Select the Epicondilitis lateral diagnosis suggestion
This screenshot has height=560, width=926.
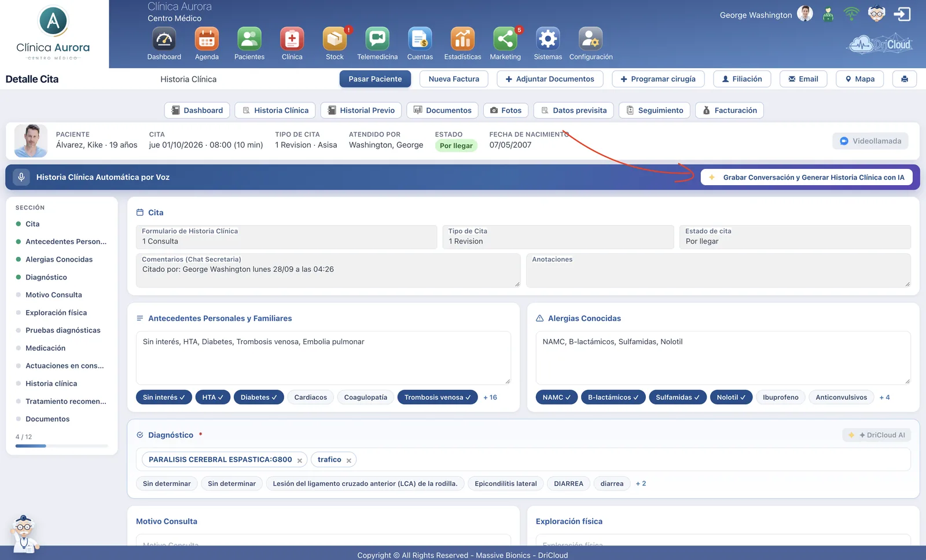coord(506,484)
